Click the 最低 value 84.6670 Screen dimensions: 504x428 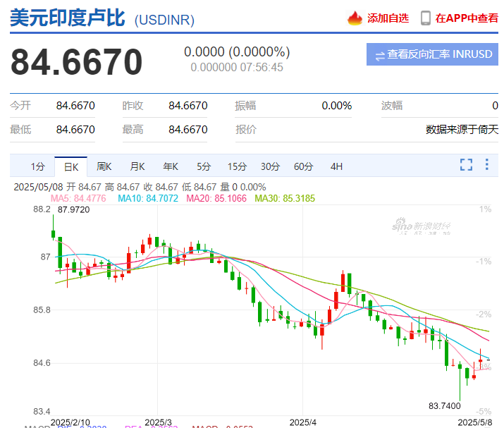pyautogui.click(x=75, y=130)
